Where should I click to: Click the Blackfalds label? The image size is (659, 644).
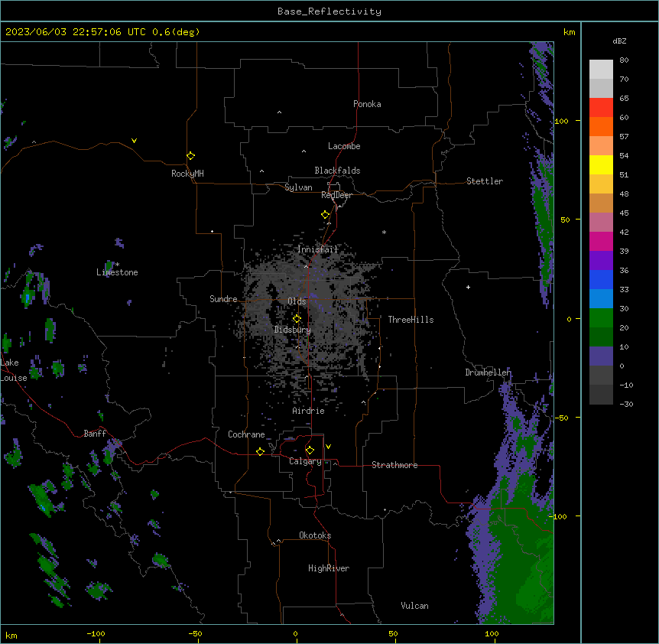coord(337,171)
